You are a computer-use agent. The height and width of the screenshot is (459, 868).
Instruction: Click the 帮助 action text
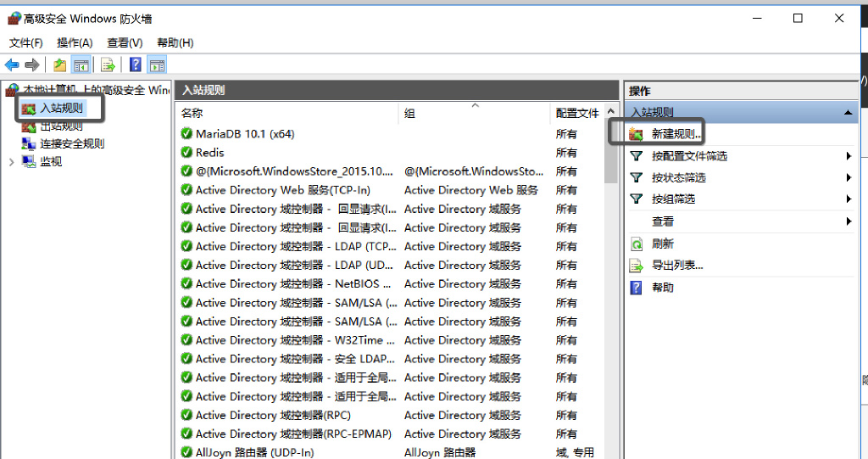click(x=663, y=288)
